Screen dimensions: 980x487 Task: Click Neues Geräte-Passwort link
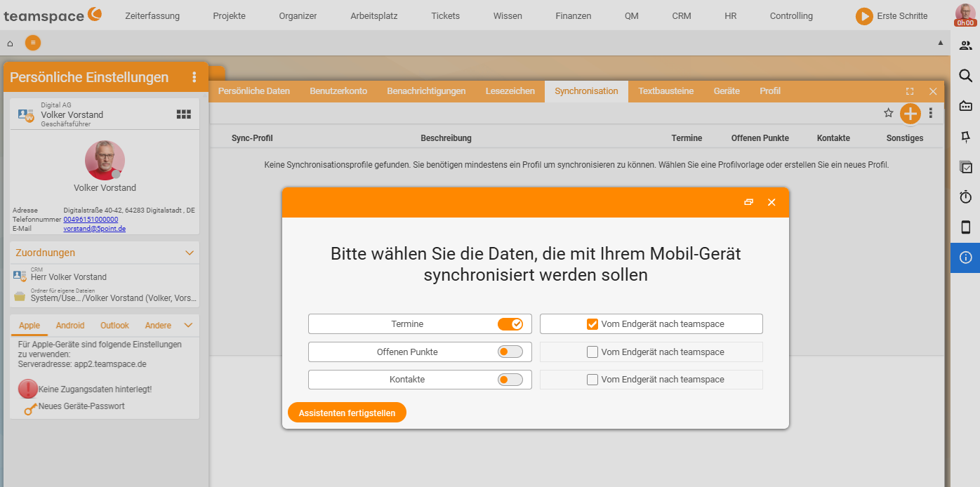point(81,406)
